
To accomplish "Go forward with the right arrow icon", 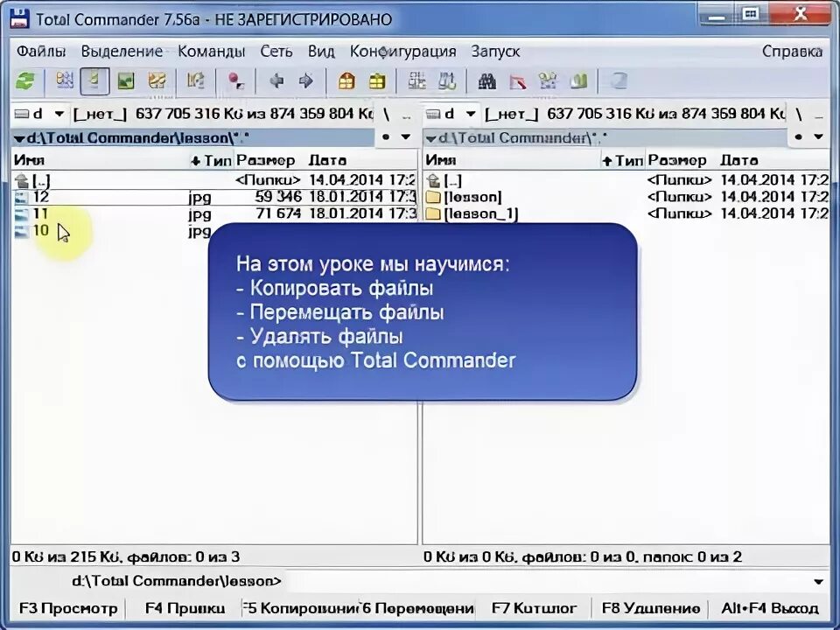I will pos(306,81).
